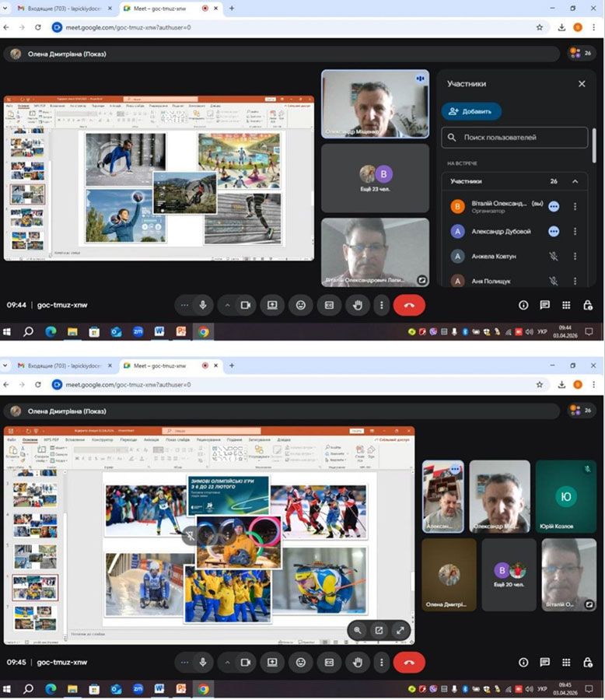Open meeting details info in the 09:44 window

point(523,305)
